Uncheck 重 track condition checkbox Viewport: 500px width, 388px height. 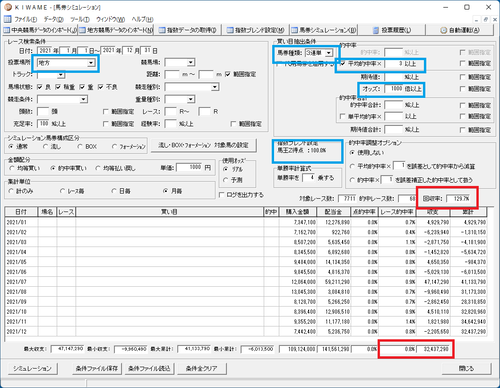(82, 87)
